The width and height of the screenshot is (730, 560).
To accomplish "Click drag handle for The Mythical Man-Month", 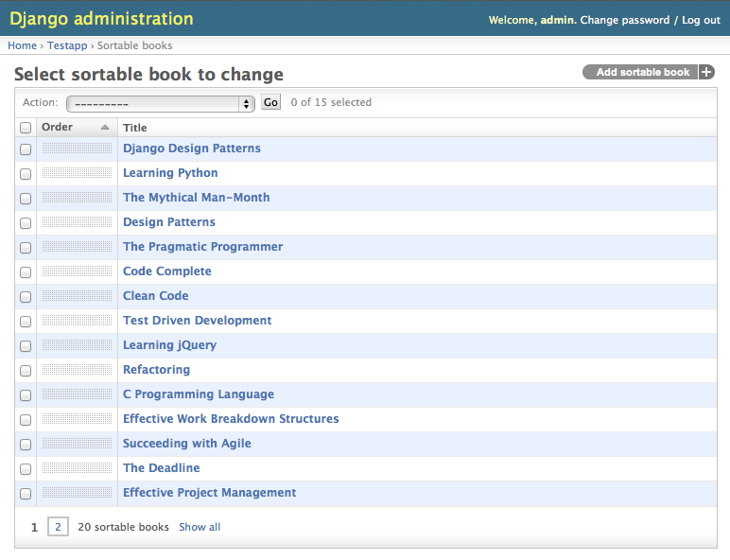I will (77, 198).
